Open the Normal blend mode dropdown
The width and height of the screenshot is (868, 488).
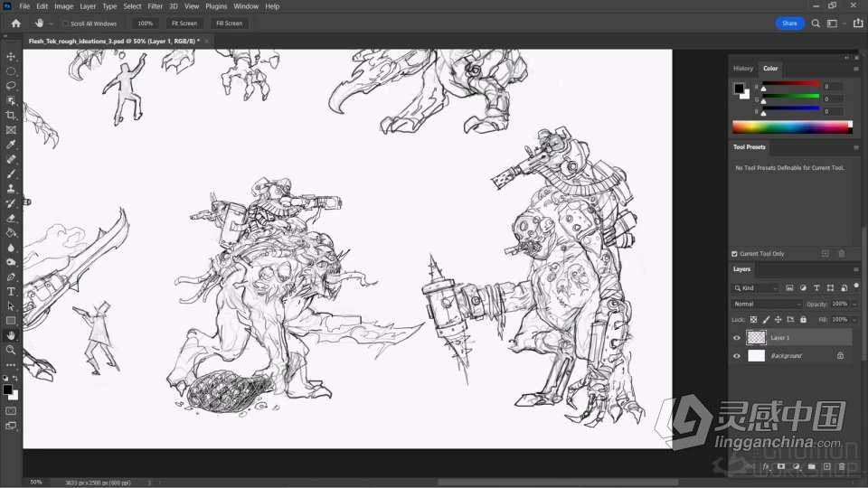click(767, 304)
